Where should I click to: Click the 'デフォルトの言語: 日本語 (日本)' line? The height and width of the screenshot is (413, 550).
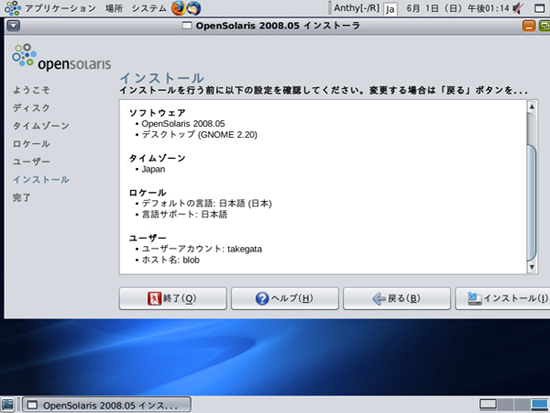207,204
